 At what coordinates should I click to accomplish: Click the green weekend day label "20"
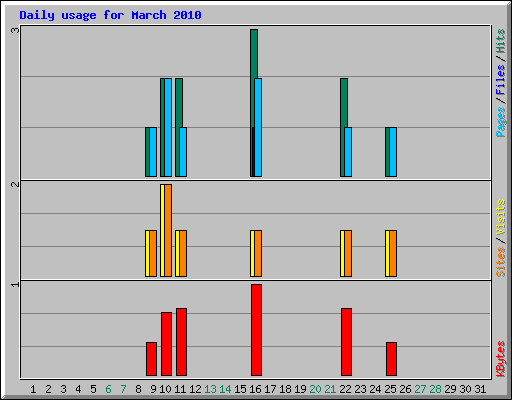click(x=315, y=389)
